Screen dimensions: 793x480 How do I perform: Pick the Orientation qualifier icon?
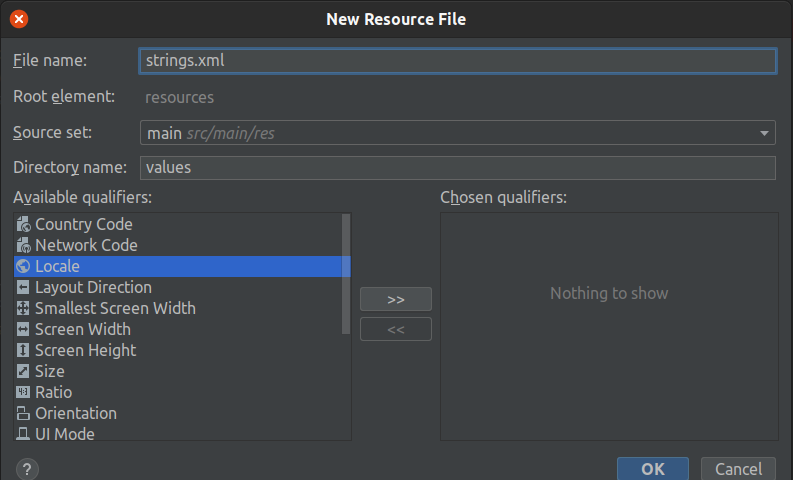[x=23, y=413]
